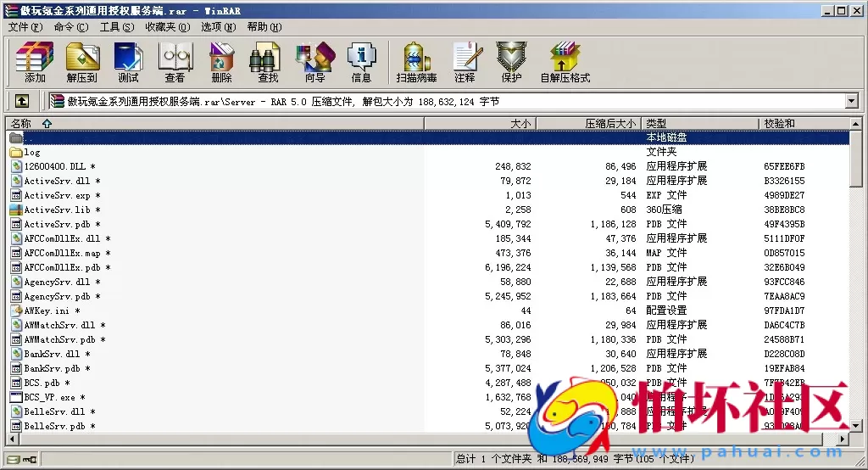Open the 收藏夹(O) menu
Image resolution: width=868 pixels, height=470 pixels.
point(168,27)
